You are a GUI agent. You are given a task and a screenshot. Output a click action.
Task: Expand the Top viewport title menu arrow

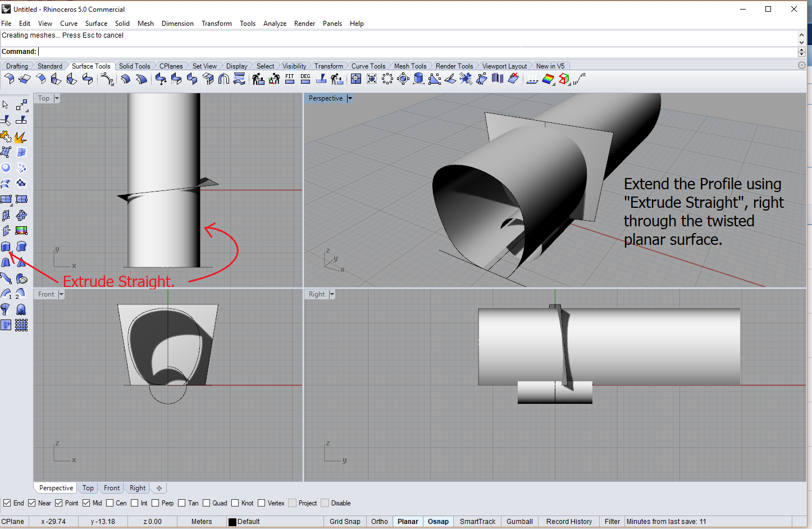click(57, 98)
